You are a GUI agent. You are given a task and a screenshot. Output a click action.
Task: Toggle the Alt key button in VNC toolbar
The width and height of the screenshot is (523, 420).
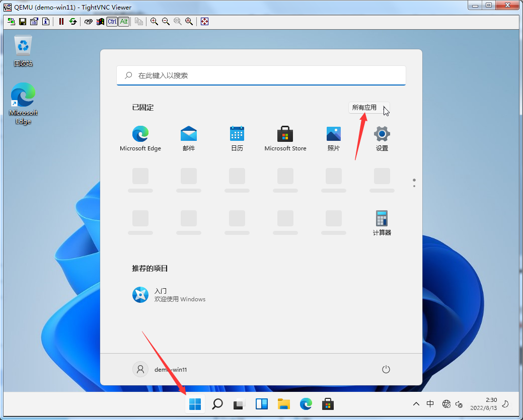123,22
